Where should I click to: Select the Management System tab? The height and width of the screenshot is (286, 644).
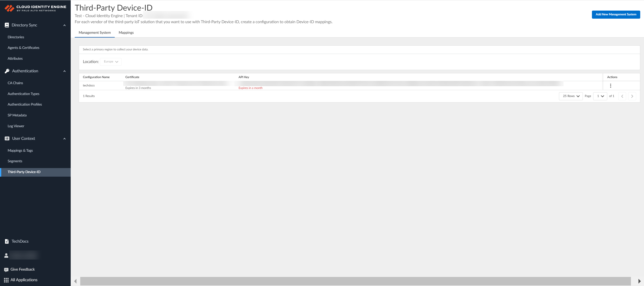click(x=95, y=33)
